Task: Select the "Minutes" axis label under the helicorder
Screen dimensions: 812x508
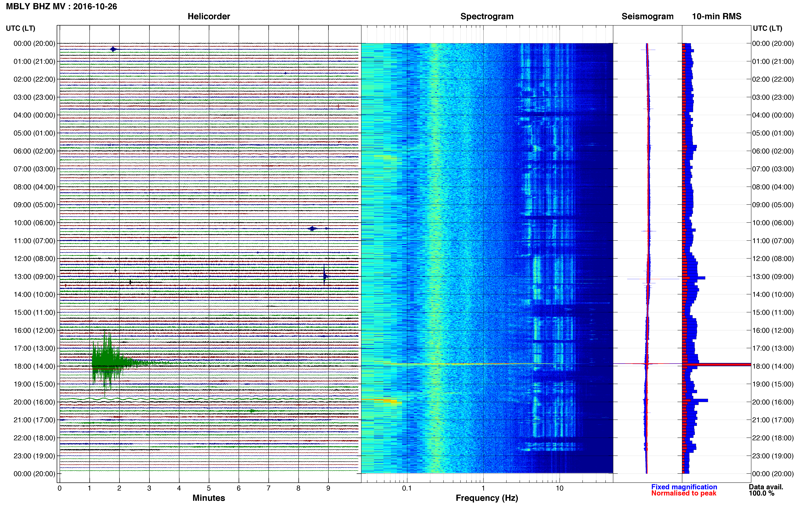Action: [x=208, y=498]
